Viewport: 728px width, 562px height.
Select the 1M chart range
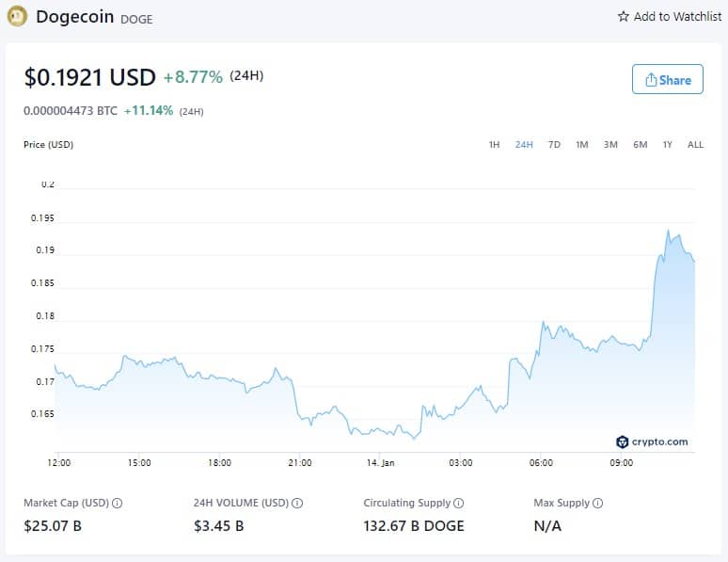pos(582,145)
